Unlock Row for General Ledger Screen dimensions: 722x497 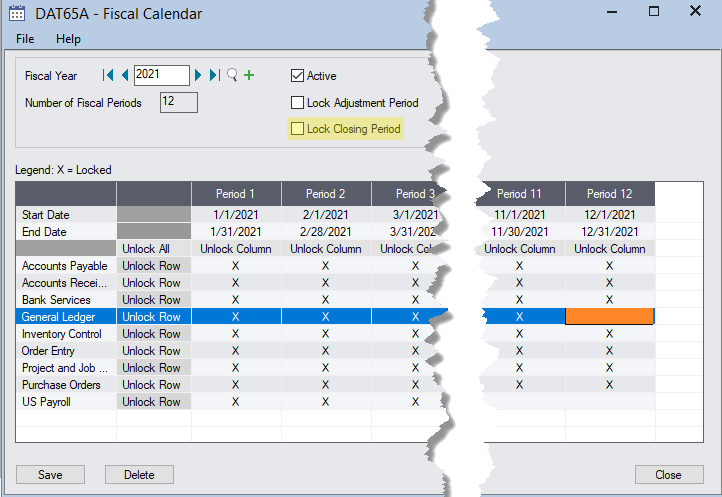(x=154, y=317)
